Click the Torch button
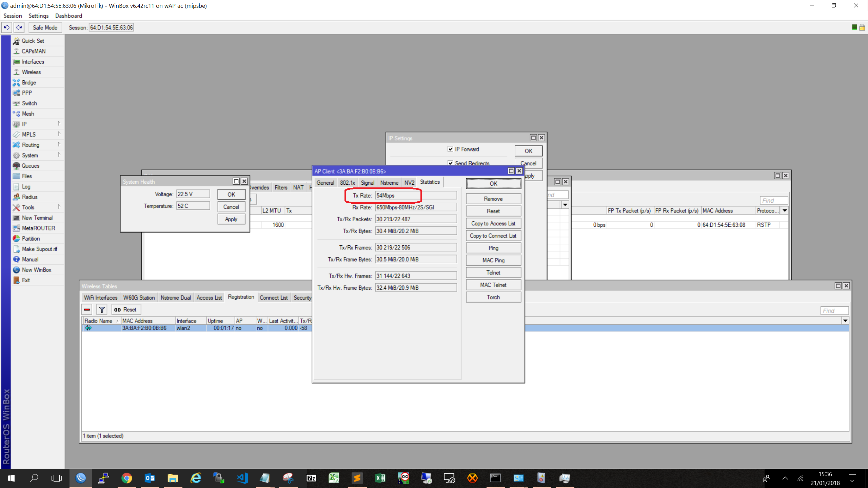The width and height of the screenshot is (868, 488). 493,297
